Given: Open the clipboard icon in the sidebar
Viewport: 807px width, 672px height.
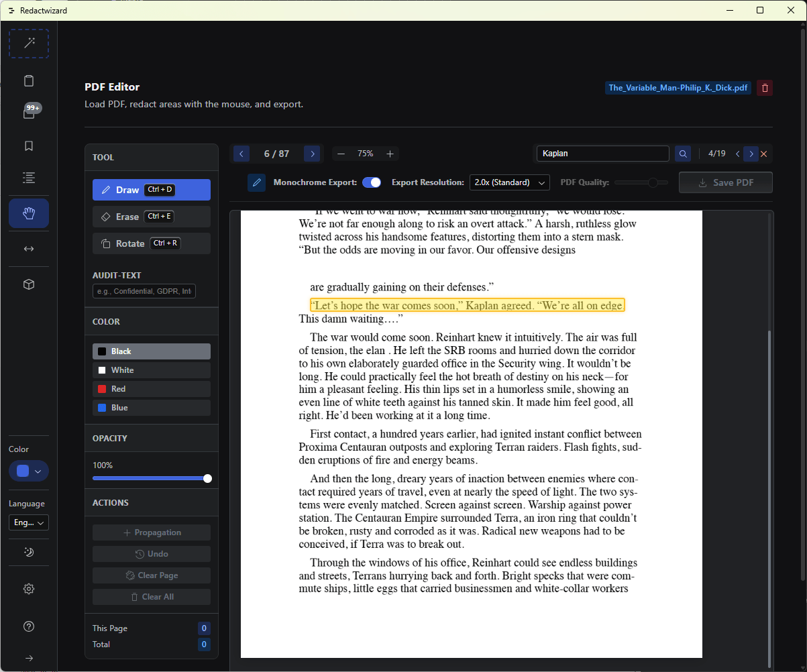Looking at the screenshot, I should (29, 81).
